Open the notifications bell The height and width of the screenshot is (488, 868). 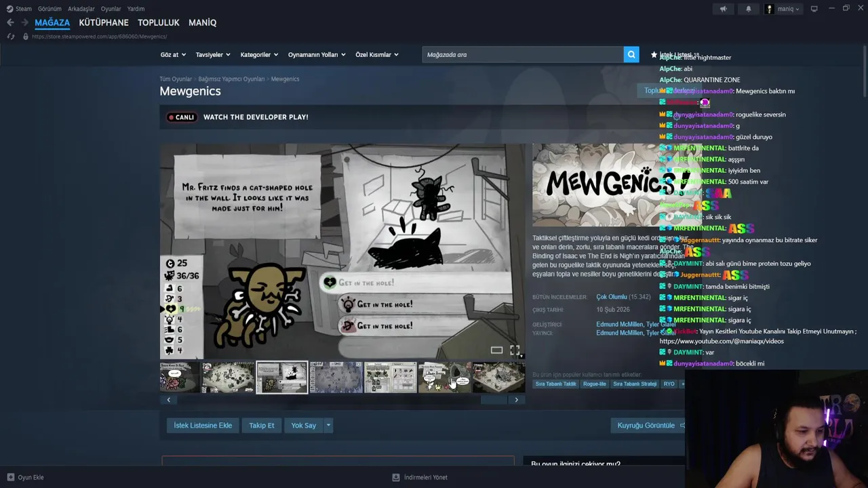pyautogui.click(x=749, y=9)
